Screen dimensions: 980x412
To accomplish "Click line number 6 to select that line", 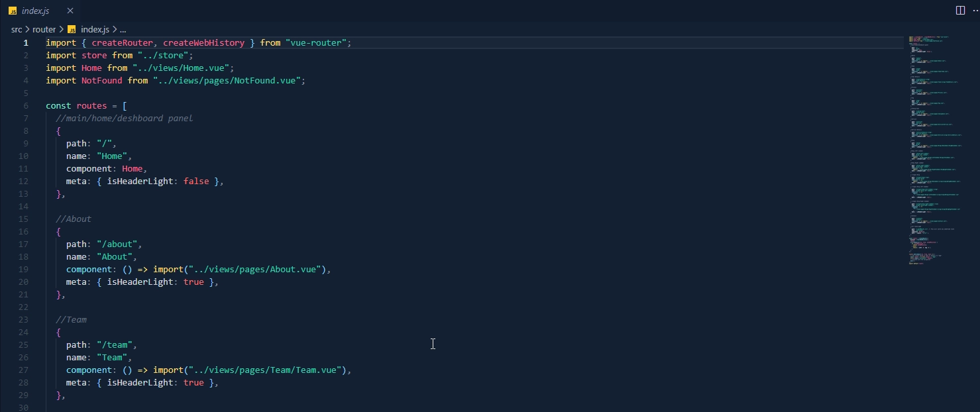I will pos(25,105).
